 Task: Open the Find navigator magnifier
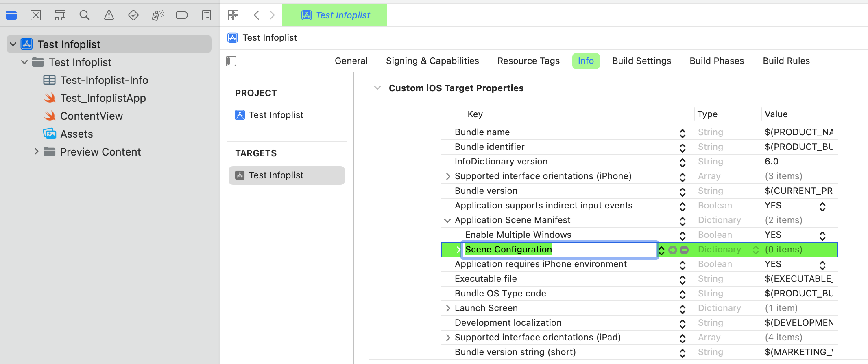[85, 15]
